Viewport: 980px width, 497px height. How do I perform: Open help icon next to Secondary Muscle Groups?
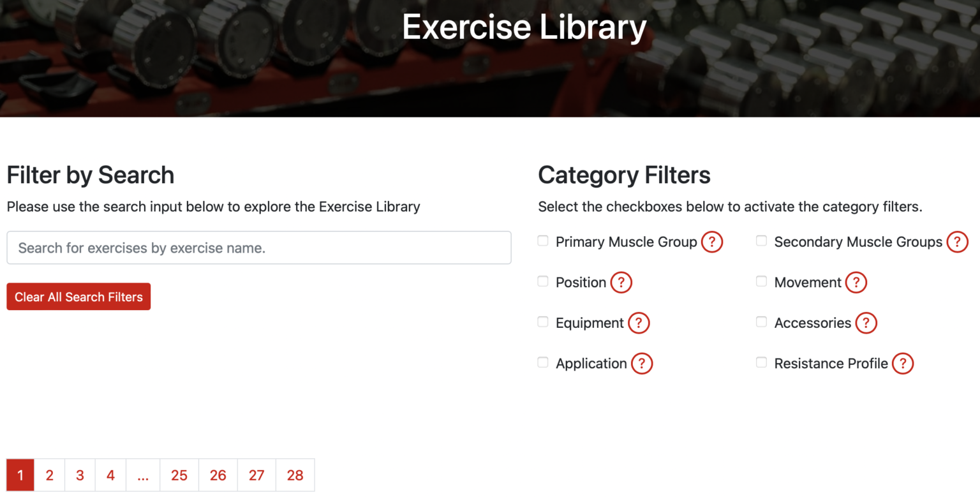coord(957,242)
